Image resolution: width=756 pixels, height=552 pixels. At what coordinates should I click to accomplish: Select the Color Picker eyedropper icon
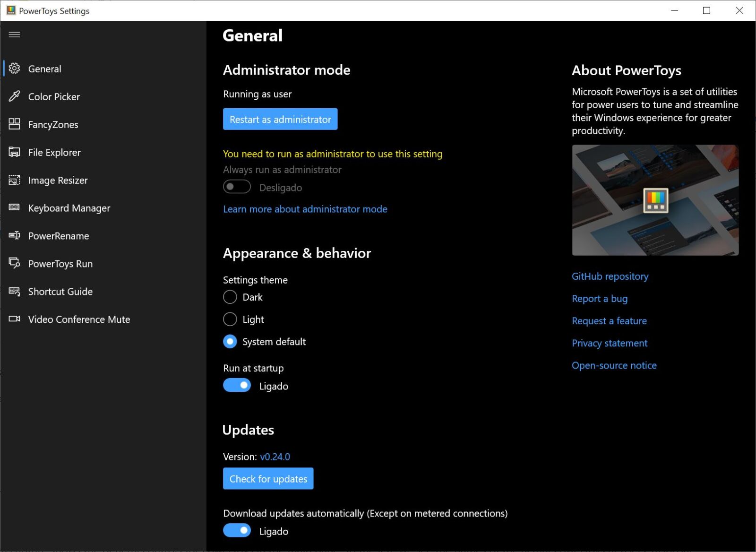point(14,96)
